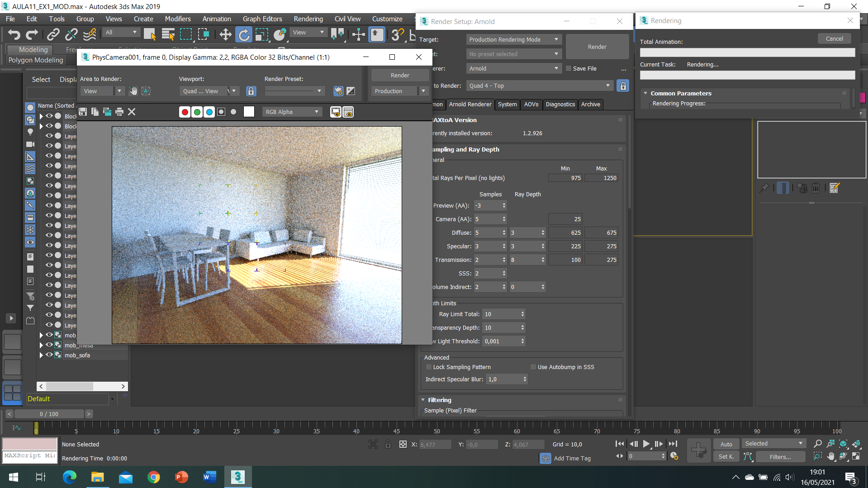
Task: Save the rendered image with disk icon
Action: click(x=83, y=112)
